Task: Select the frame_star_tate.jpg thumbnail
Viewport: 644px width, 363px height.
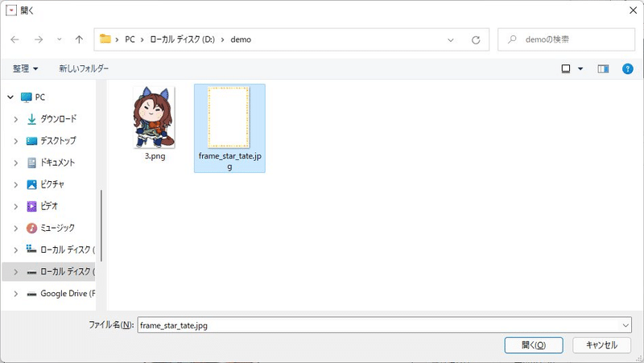Action: pos(229,118)
